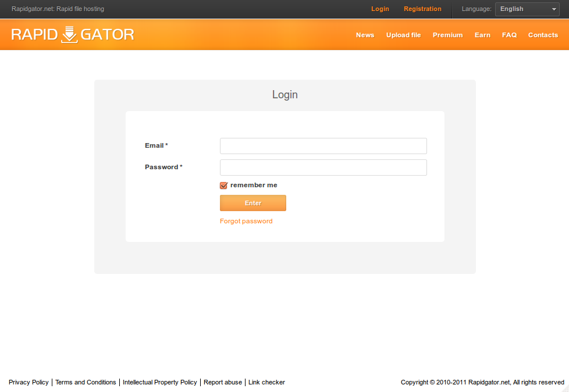Expand the English language dropdown
The width and height of the screenshot is (569, 392).
(x=527, y=9)
